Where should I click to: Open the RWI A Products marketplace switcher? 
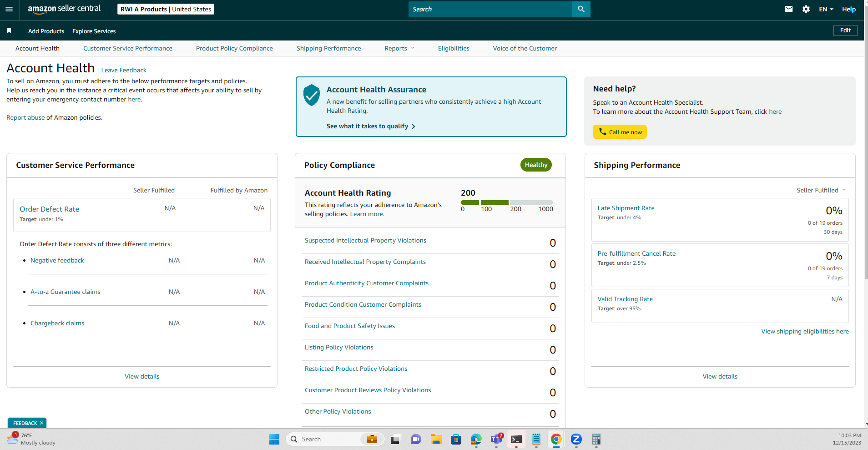[166, 9]
